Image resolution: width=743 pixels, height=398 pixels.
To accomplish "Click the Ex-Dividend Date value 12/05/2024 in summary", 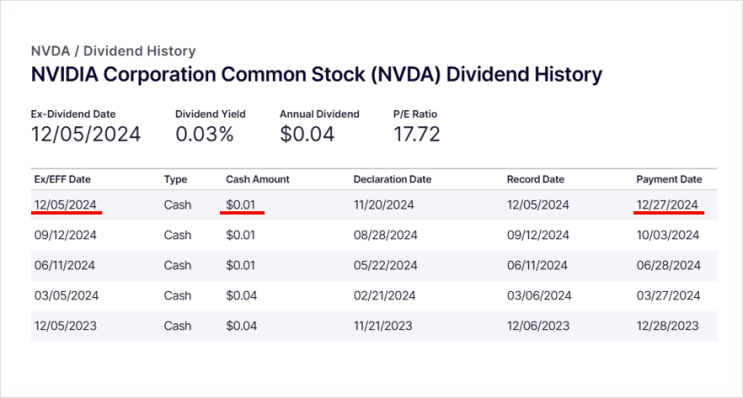I will pyautogui.click(x=86, y=134).
